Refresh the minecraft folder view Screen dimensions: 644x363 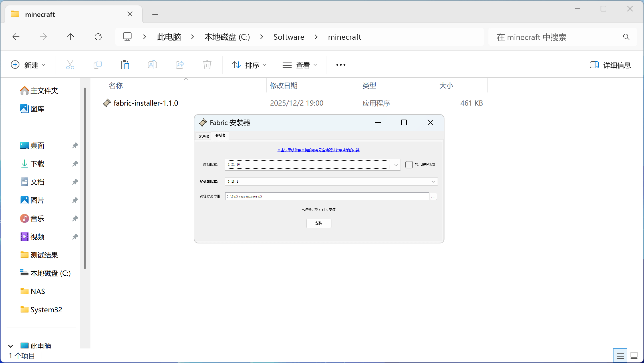tap(98, 37)
